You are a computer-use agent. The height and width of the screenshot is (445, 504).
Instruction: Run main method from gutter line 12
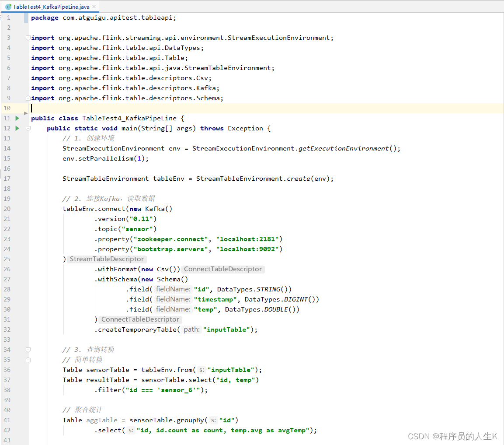coord(17,128)
